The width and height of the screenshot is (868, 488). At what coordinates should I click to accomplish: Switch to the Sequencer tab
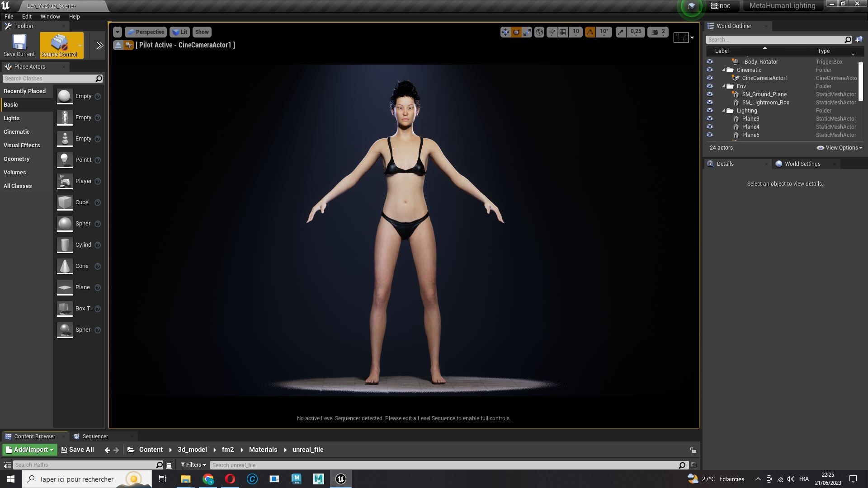pos(95,436)
